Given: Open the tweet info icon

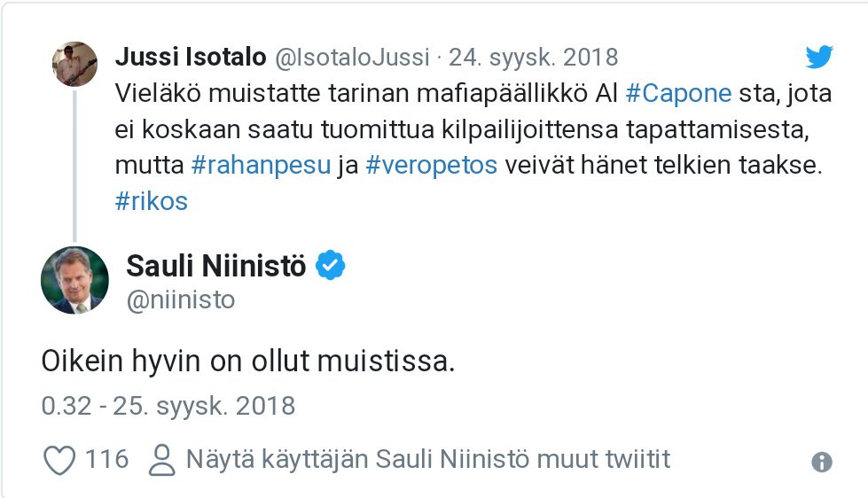Looking at the screenshot, I should (x=822, y=462).
